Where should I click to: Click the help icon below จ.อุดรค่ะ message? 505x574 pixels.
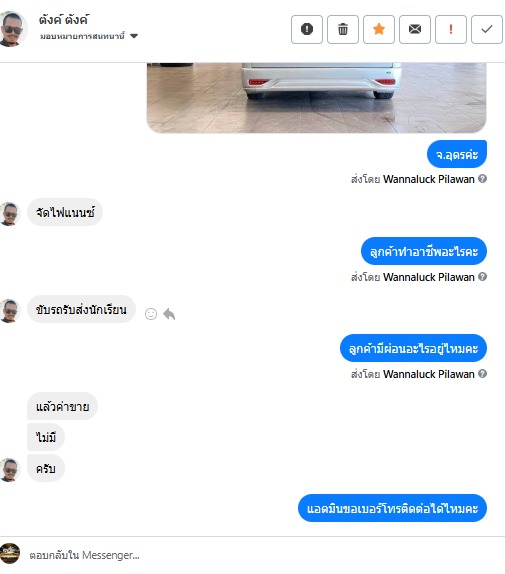pyautogui.click(x=482, y=179)
